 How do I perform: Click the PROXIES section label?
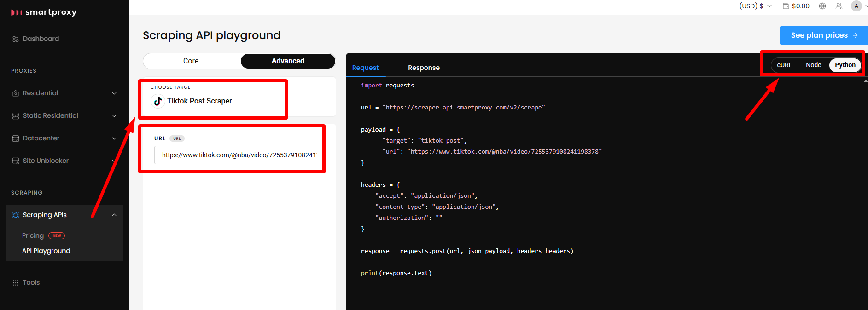coord(23,71)
